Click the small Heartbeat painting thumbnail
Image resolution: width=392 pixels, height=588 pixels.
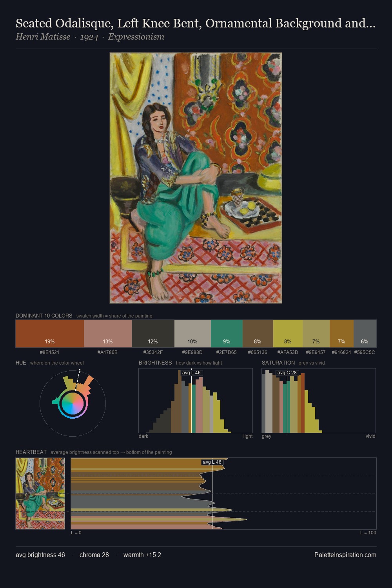[40, 494]
